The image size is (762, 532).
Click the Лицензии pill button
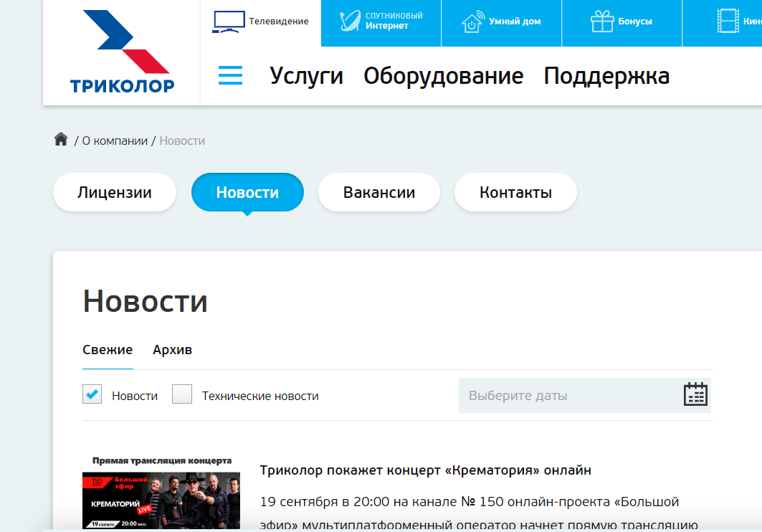[x=115, y=192]
